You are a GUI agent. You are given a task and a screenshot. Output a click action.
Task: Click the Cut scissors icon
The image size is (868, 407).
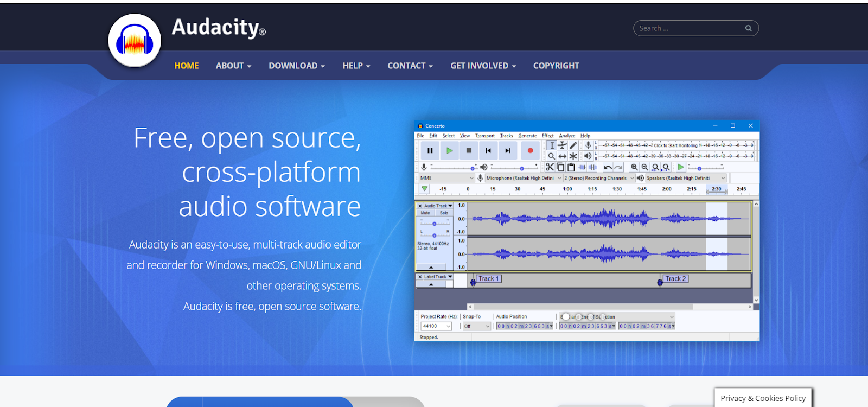coord(550,167)
